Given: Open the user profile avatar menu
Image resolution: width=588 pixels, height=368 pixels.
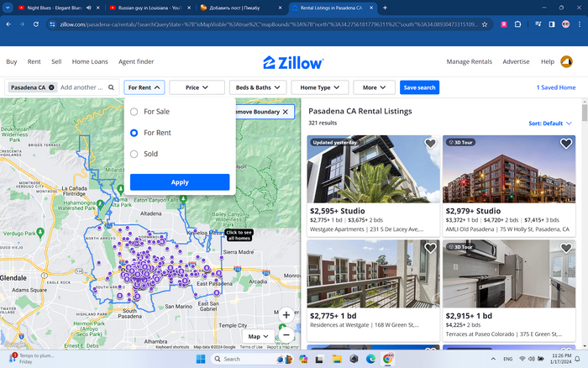Looking at the screenshot, I should [x=566, y=61].
